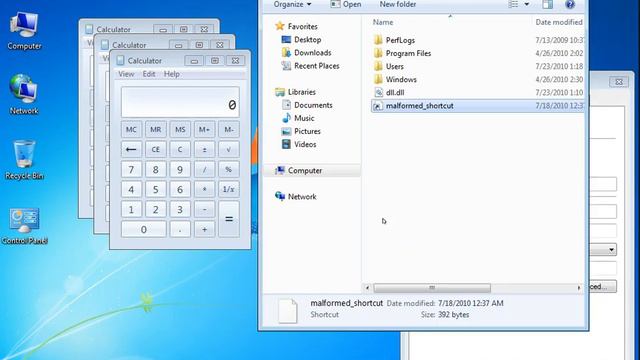640x360 pixels.
Task: Click the change view icon
Action: 513,4
